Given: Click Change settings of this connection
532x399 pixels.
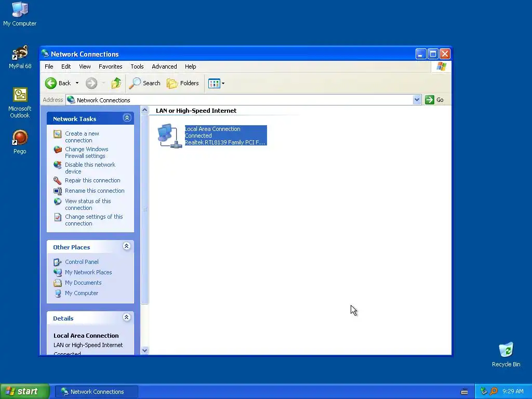Looking at the screenshot, I should pos(94,220).
